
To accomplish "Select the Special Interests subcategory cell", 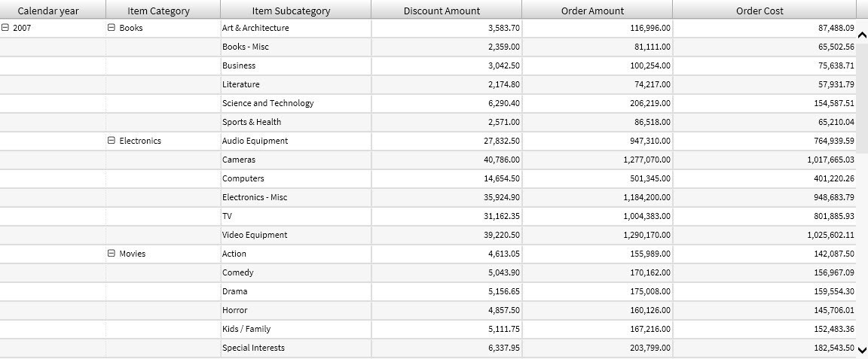I will click(253, 348).
